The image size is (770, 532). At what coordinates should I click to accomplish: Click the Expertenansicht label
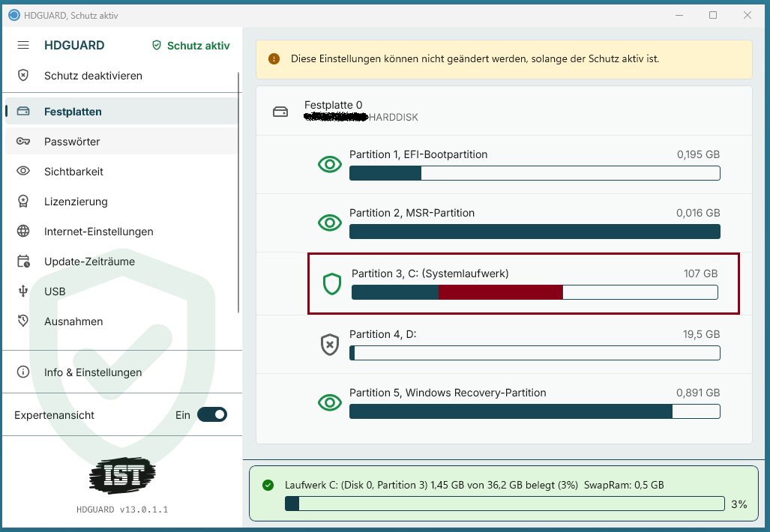point(54,415)
